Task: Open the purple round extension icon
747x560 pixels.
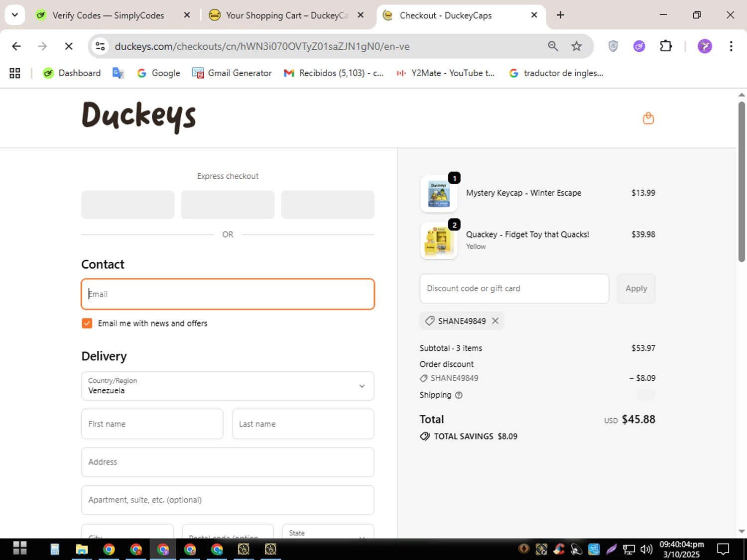Action: click(639, 46)
